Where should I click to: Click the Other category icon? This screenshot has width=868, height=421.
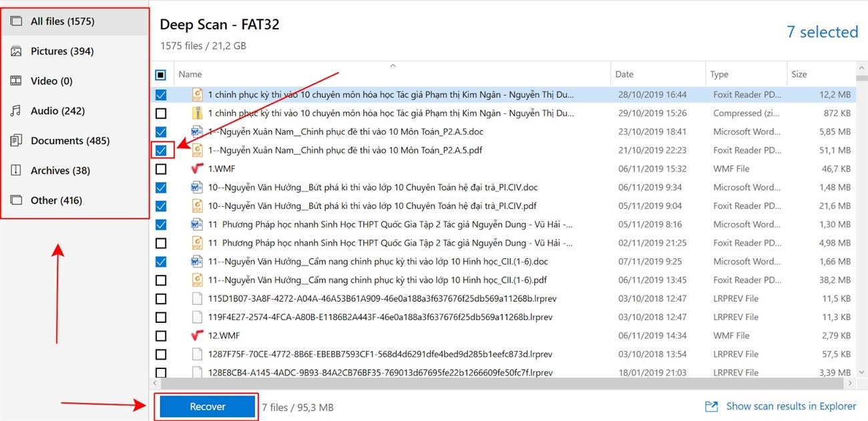(16, 200)
